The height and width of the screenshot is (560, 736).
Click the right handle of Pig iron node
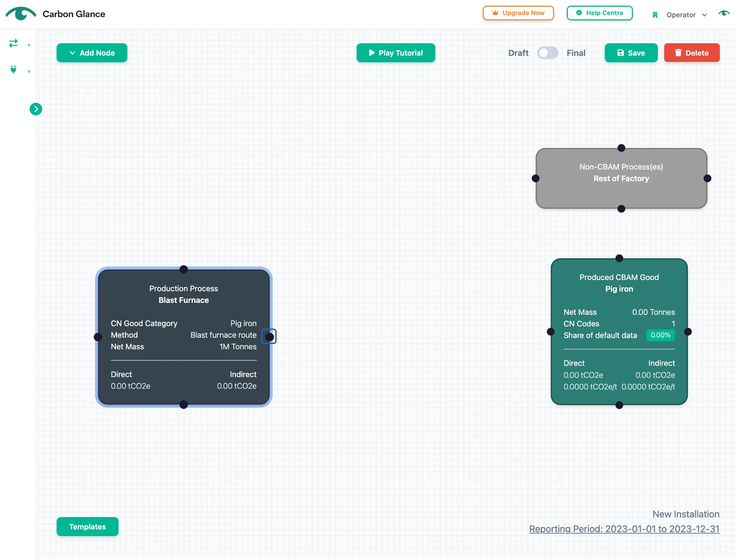click(688, 332)
